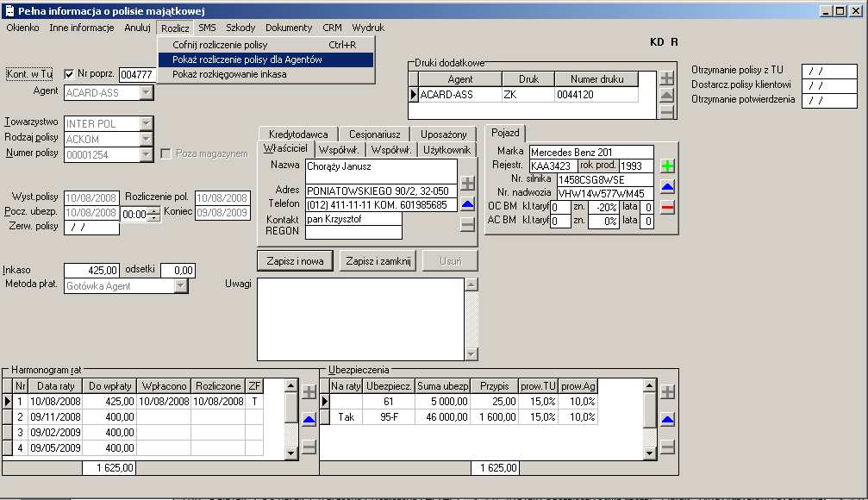Open the Dokumenty menu

pos(289,28)
